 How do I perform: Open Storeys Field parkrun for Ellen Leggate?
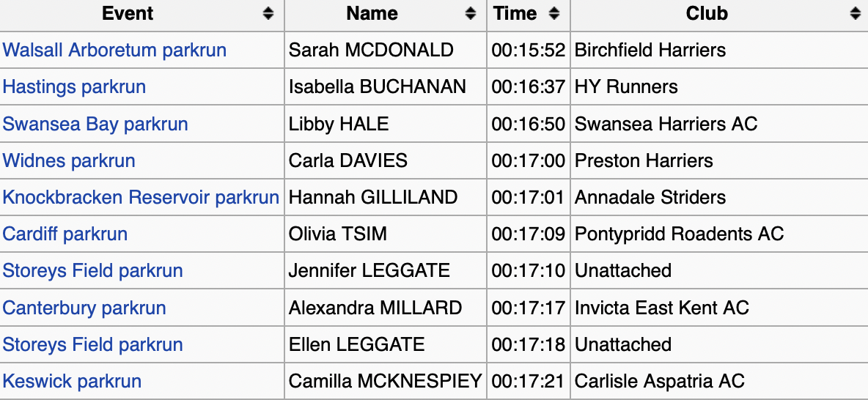[x=92, y=344]
